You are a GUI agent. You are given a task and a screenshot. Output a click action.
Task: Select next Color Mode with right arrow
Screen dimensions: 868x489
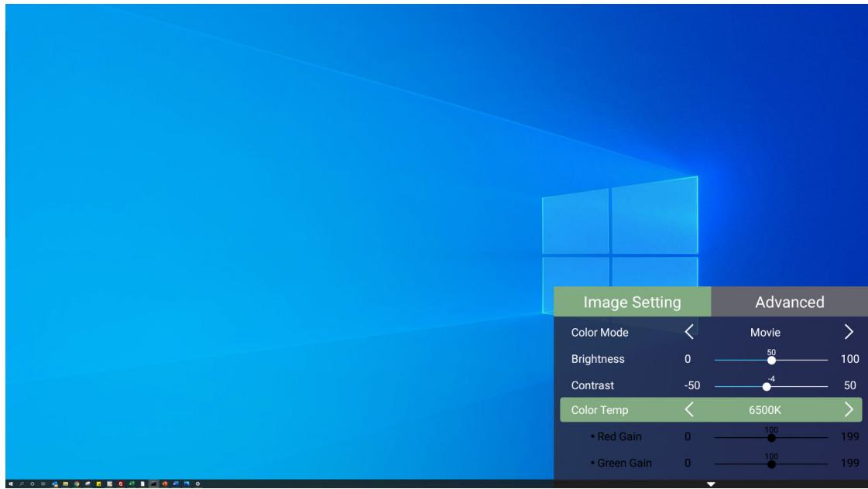(849, 332)
